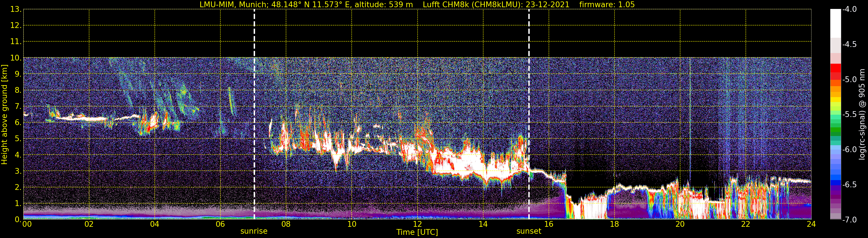The image size is (868, 238).
Task: Click the white top segment of the colorbar
Action: point(836,23)
